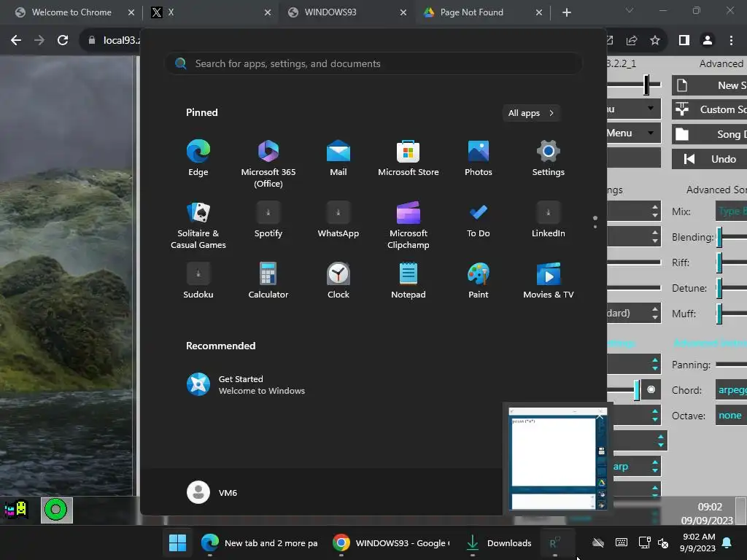Adjust the Muff slider

(x=731, y=314)
